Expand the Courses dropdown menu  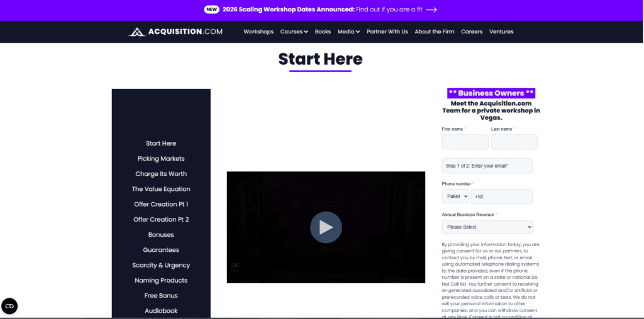[294, 31]
